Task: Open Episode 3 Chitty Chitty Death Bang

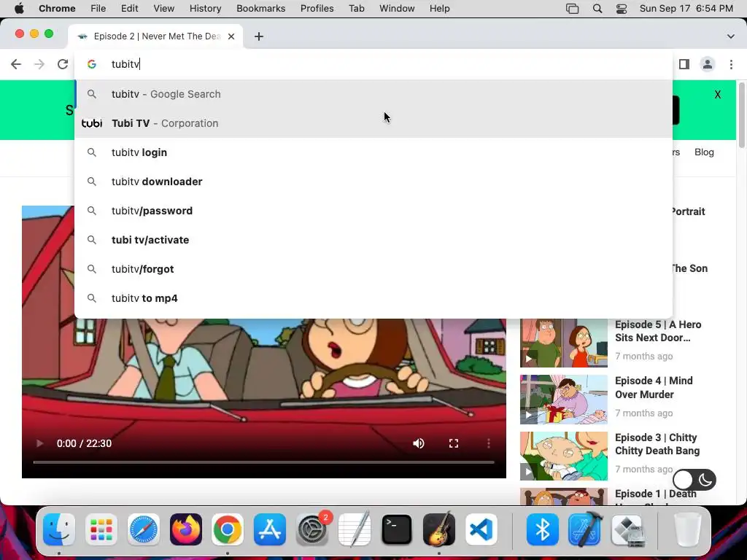Action: click(657, 444)
